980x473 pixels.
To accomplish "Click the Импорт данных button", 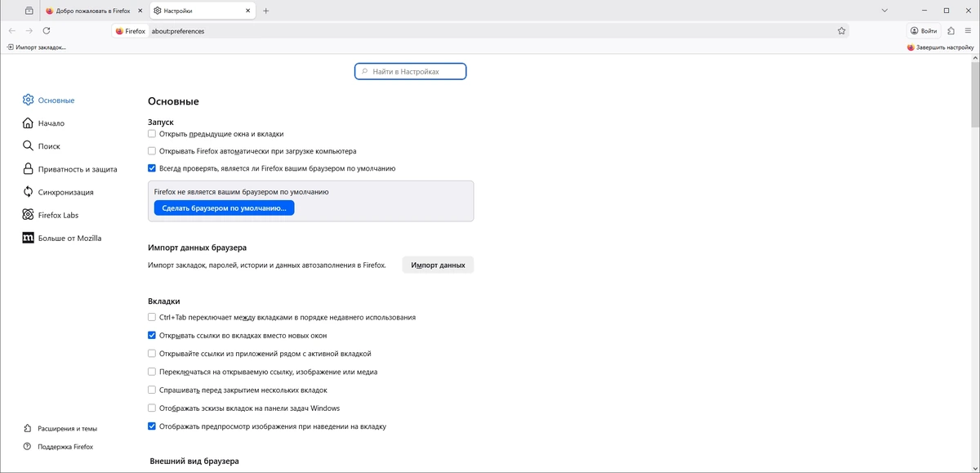I will point(438,265).
